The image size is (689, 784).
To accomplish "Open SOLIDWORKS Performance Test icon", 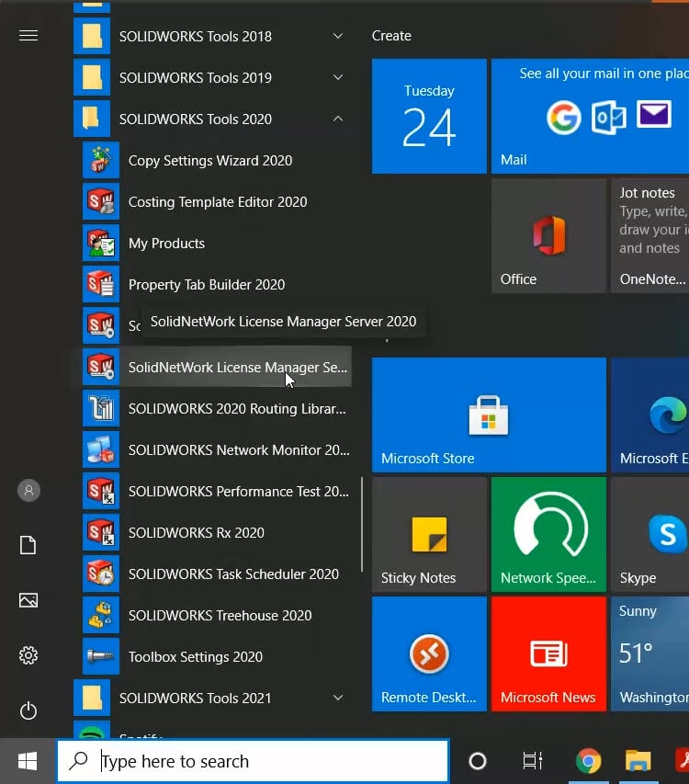I will pyautogui.click(x=101, y=492).
